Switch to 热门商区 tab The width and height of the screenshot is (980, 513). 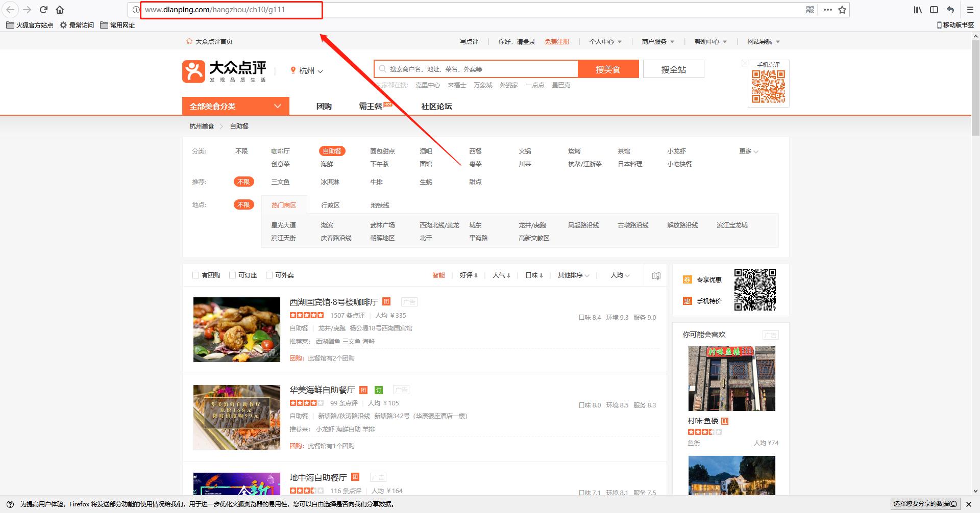pyautogui.click(x=284, y=205)
